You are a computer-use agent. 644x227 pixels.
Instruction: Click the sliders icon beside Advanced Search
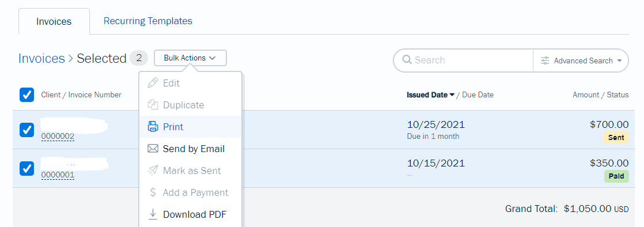coord(545,60)
